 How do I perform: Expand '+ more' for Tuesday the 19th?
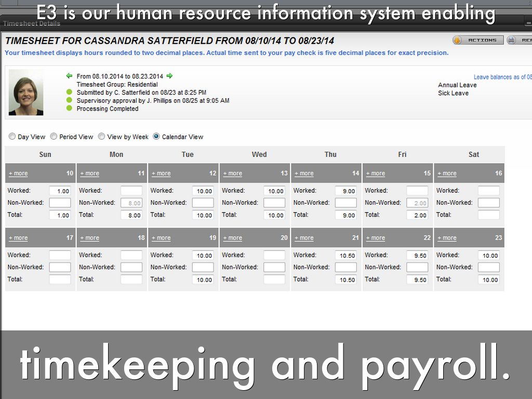coord(161,238)
